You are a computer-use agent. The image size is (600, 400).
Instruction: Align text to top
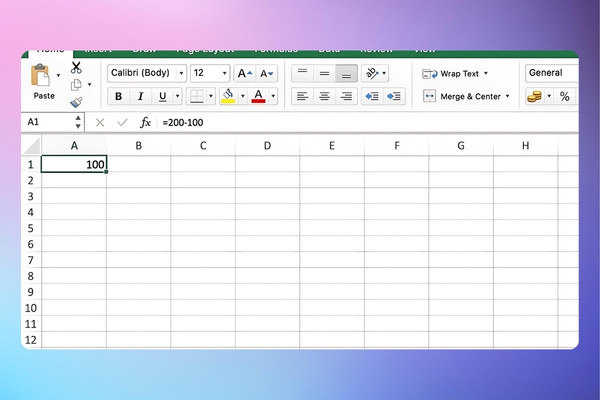tap(302, 73)
